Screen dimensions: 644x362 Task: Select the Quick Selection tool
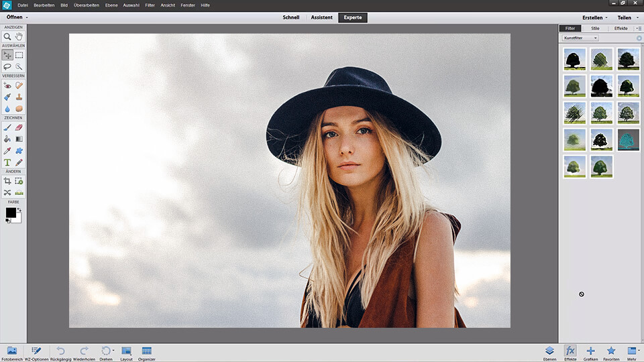pyautogui.click(x=19, y=66)
